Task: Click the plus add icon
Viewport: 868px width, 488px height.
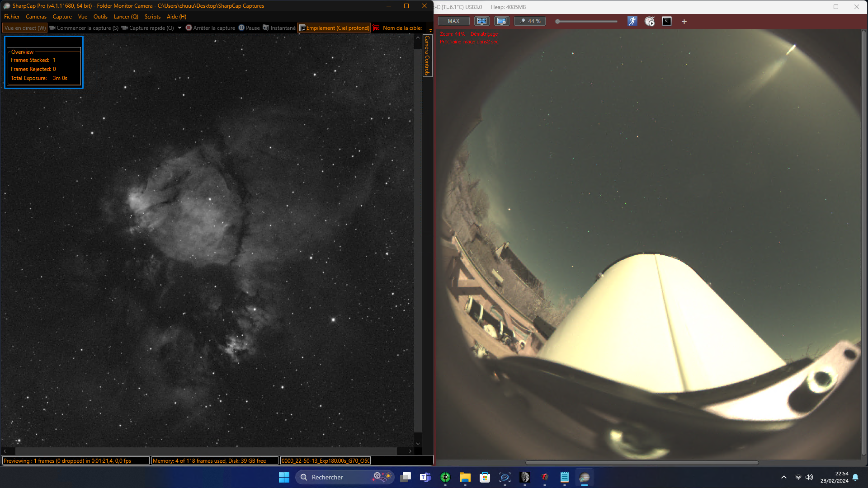Action: (x=684, y=22)
